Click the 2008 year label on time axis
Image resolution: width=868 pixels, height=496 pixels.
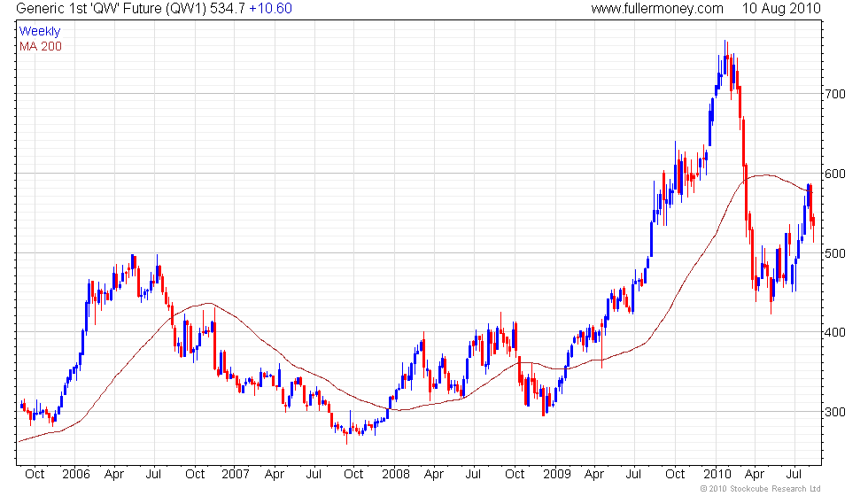click(x=396, y=475)
